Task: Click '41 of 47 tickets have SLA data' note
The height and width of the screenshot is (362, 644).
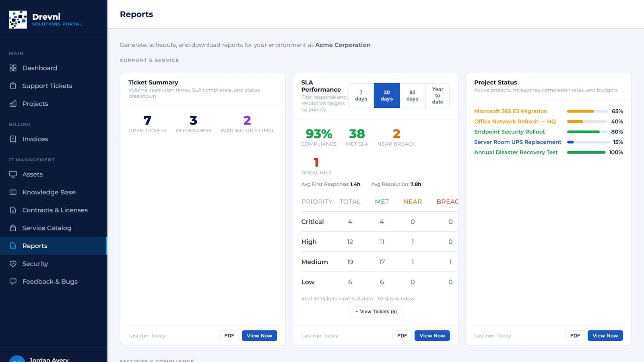Action: pos(358,298)
